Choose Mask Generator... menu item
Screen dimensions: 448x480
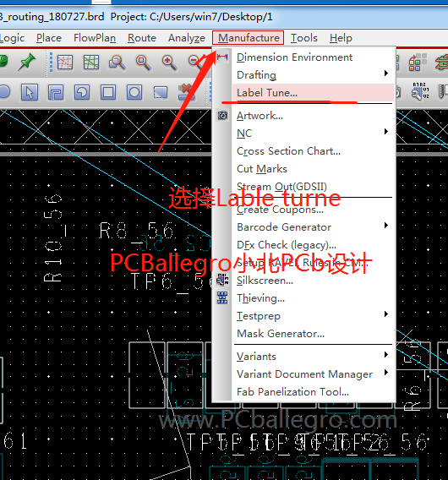[313, 334]
